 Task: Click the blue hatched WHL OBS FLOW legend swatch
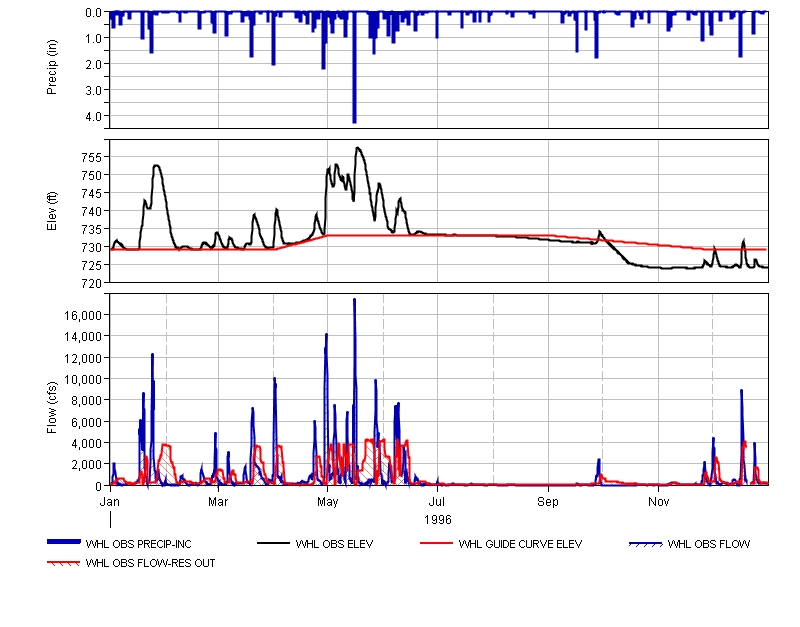(645, 544)
